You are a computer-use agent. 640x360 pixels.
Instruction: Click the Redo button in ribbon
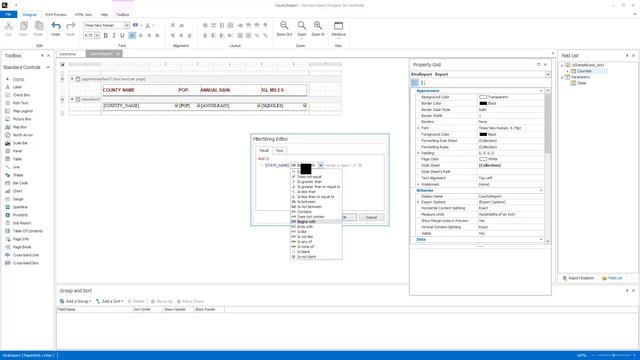point(71,29)
